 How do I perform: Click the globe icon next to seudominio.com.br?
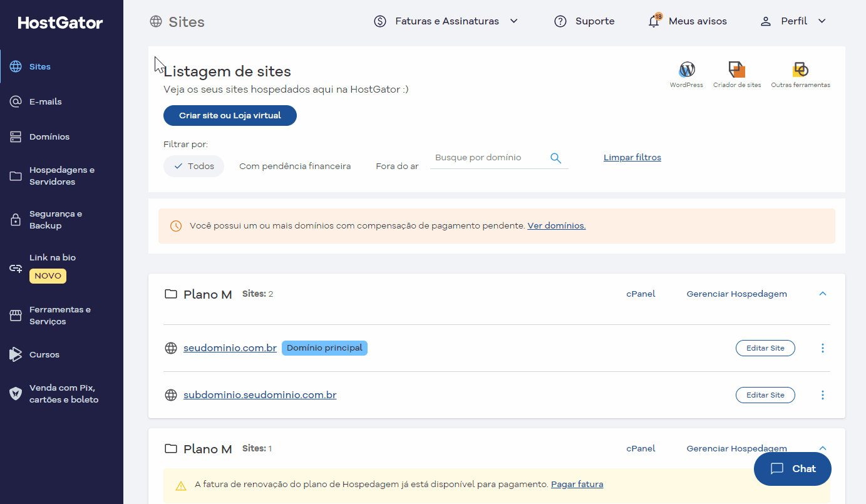pos(171,348)
